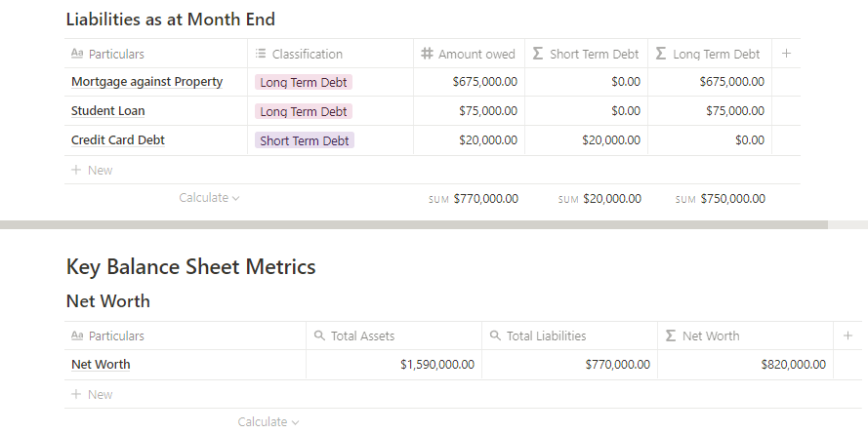
Task: Click Short Term Debt tag for Credit Card
Action: [x=304, y=140]
